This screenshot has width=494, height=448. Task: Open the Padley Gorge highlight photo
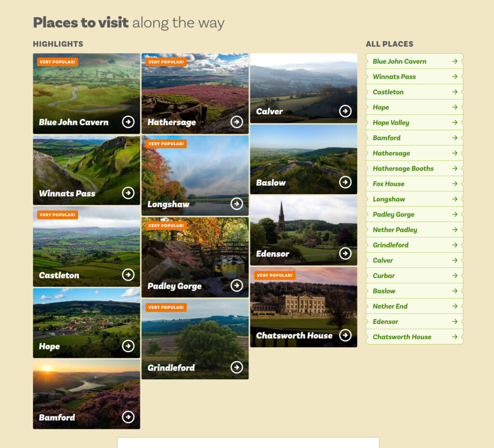coord(195,257)
